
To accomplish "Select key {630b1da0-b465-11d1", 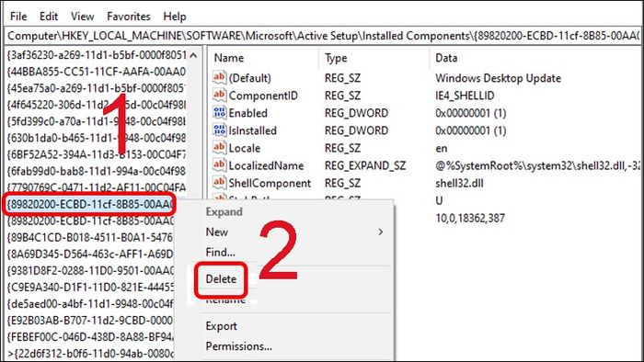I will (x=97, y=138).
